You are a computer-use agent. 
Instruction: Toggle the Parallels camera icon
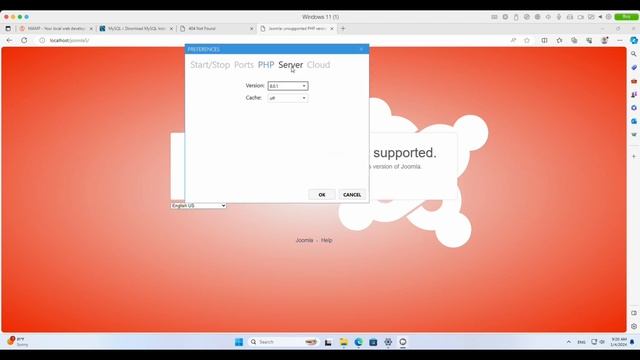click(580, 17)
